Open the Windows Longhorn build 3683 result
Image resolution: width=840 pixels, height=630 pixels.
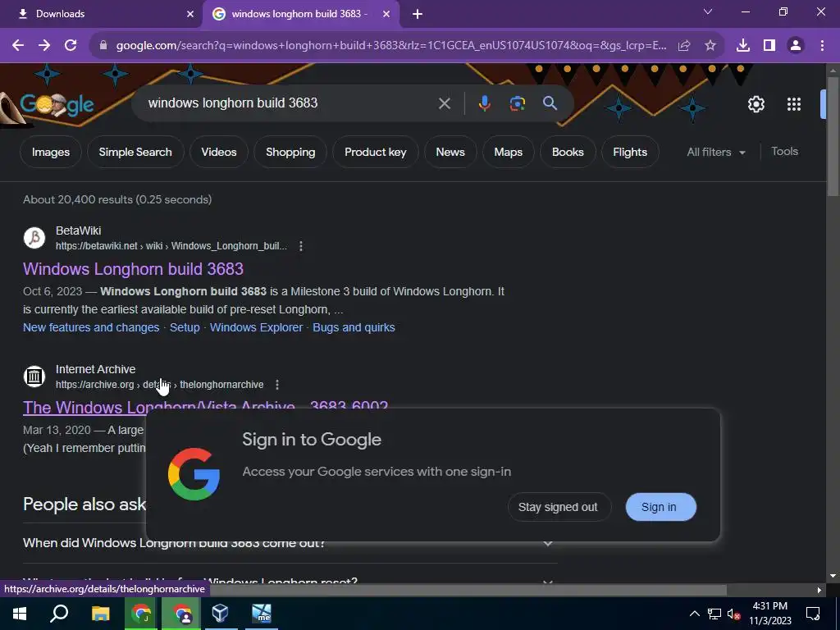[x=134, y=269]
